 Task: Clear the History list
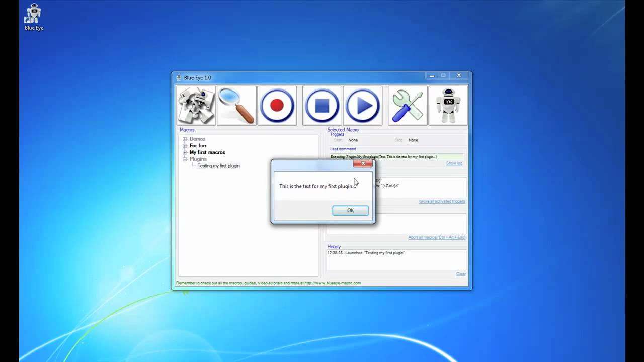[x=461, y=274]
